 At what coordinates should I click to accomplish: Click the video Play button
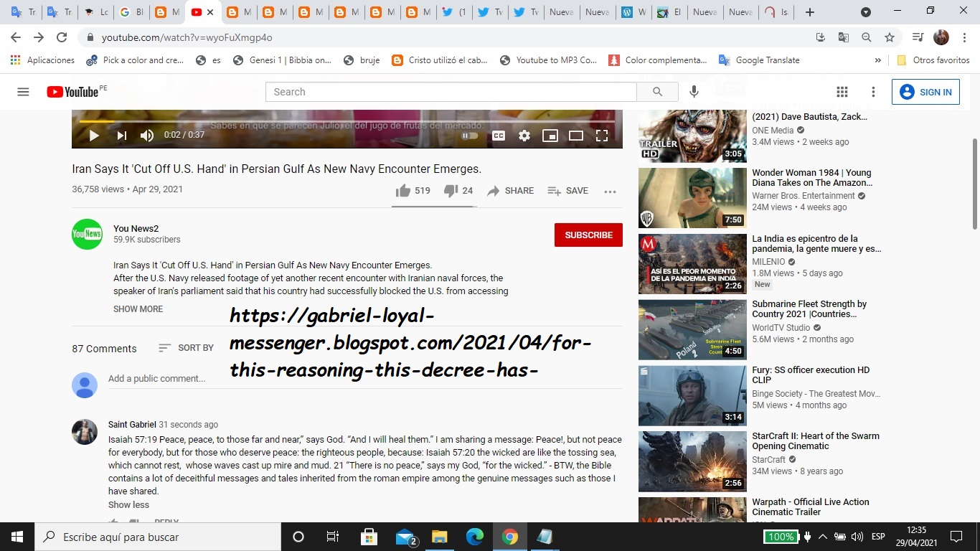[94, 136]
